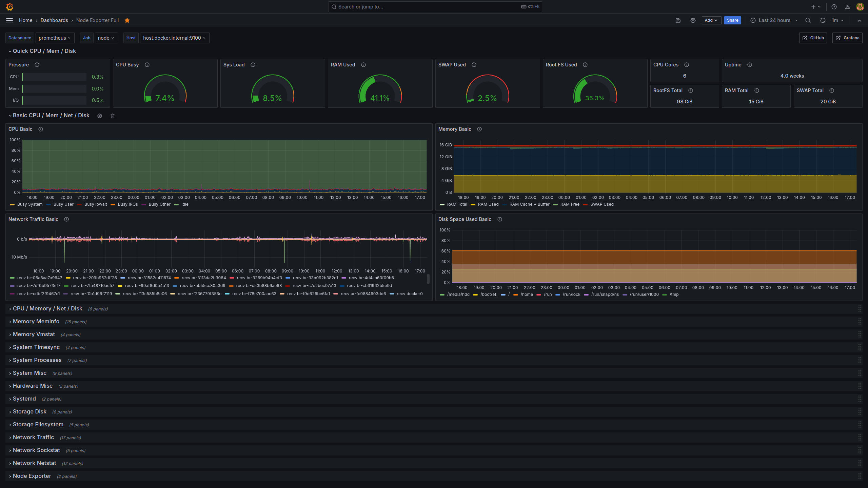Go to Home breadcrumb
This screenshot has height=488, width=868.
26,20
